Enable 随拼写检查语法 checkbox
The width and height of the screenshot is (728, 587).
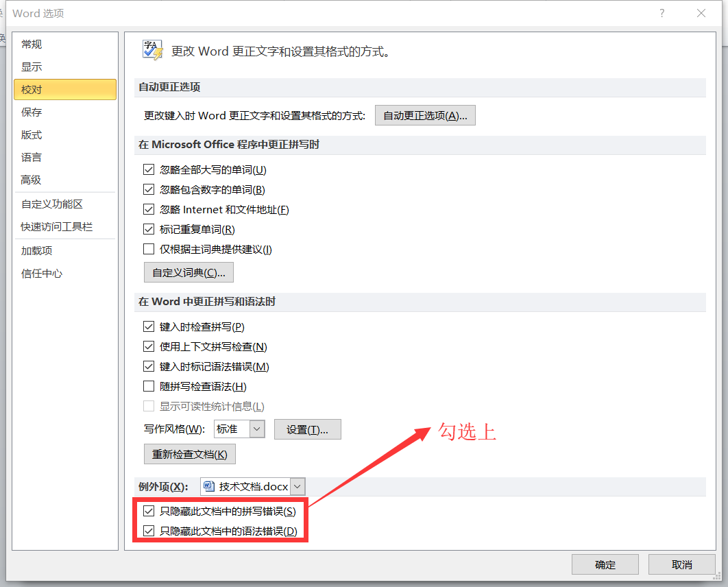(149, 386)
